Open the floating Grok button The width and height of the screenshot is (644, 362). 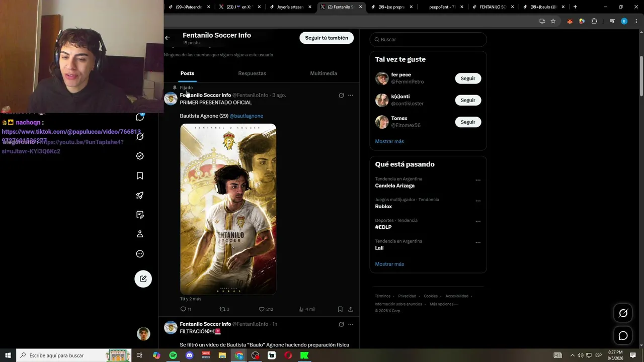point(623,313)
